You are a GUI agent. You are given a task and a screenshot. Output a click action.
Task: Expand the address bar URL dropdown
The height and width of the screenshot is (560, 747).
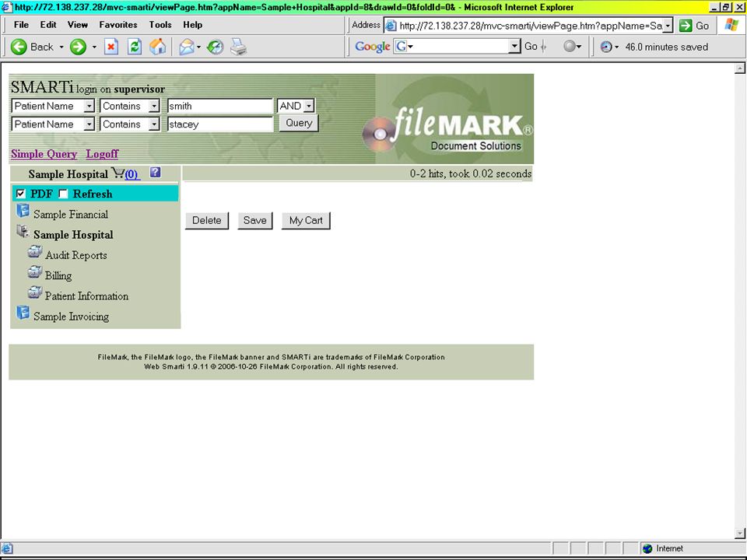click(668, 26)
